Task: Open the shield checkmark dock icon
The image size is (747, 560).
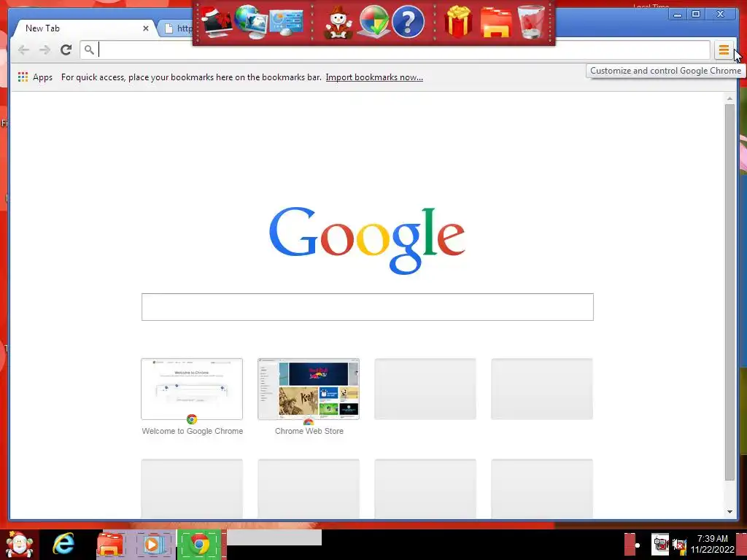Action: [373, 22]
